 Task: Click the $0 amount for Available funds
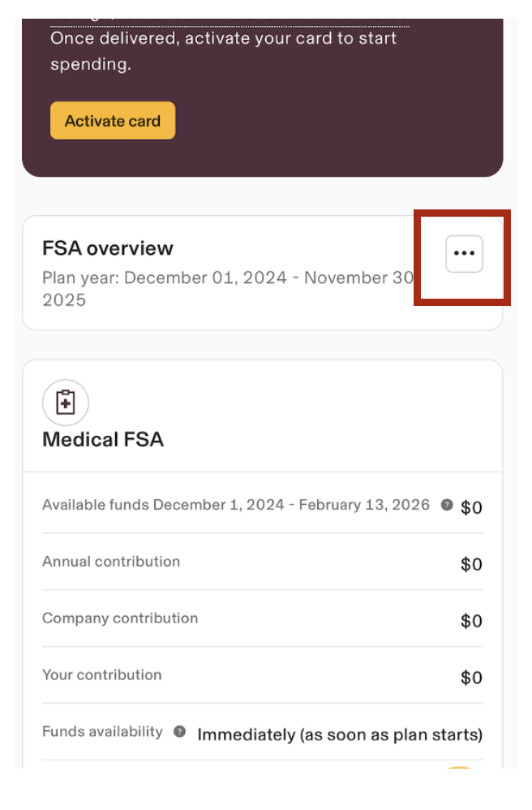(x=471, y=507)
